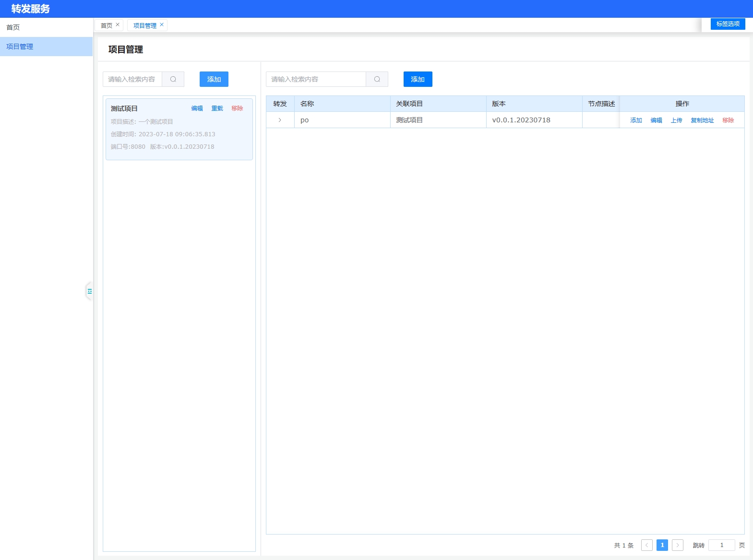Click the 端口号:8080 text on card
The height and width of the screenshot is (560, 753).
tap(128, 147)
